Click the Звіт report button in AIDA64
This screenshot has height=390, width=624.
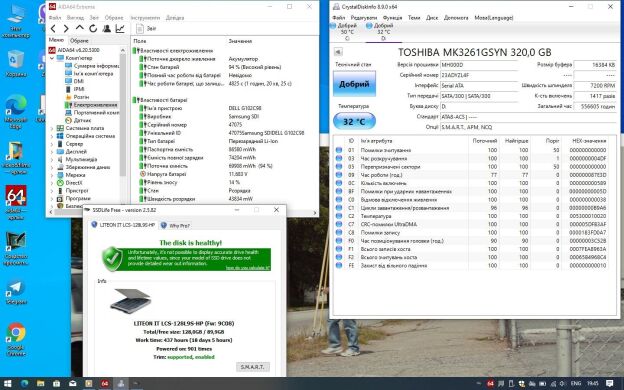146,29
